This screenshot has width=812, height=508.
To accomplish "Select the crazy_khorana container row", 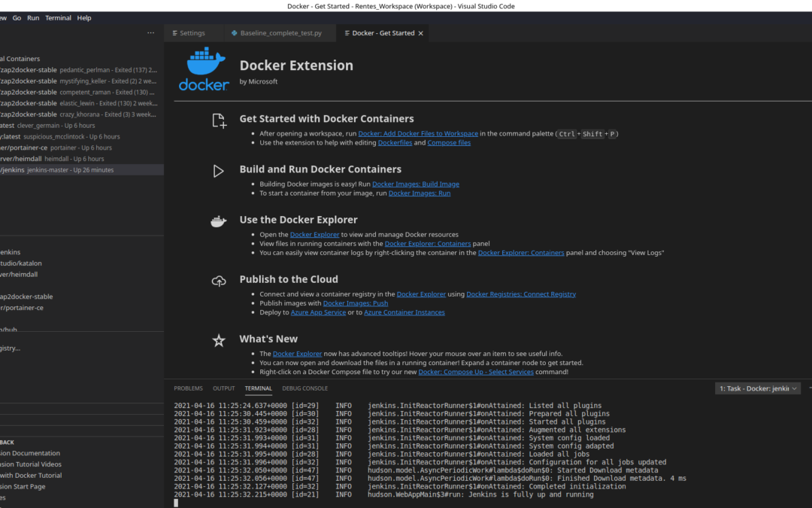I will coord(82,114).
